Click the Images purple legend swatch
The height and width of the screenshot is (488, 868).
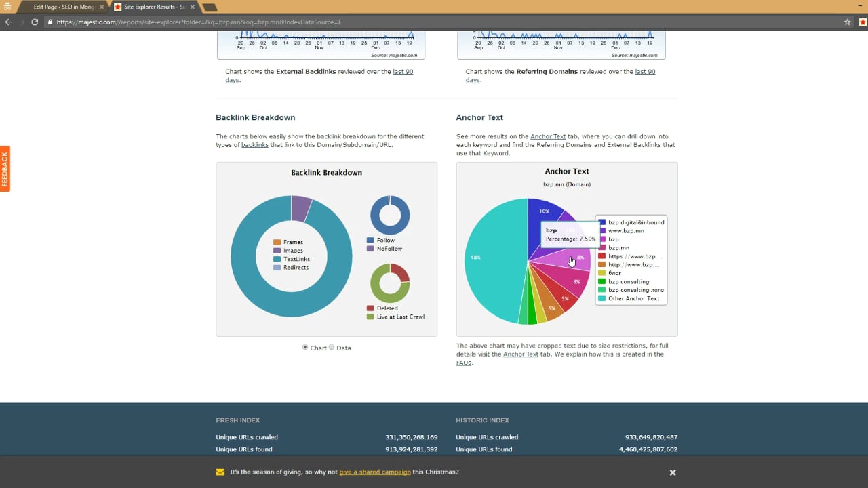[277, 251]
